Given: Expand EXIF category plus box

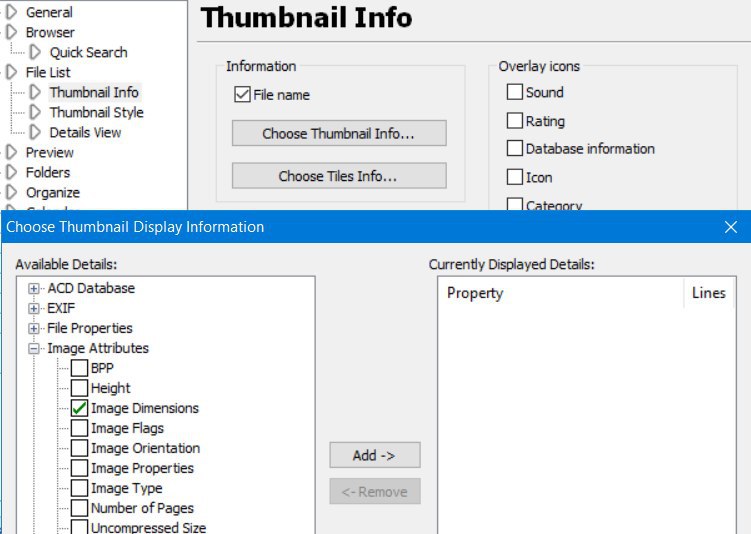Looking at the screenshot, I should pyautogui.click(x=34, y=308).
